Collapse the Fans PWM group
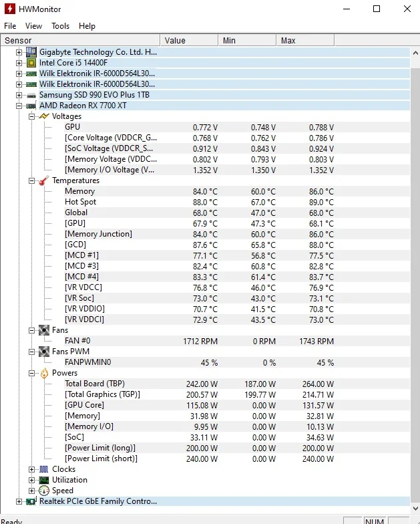Viewport: 420px width, 524px height. [x=32, y=352]
